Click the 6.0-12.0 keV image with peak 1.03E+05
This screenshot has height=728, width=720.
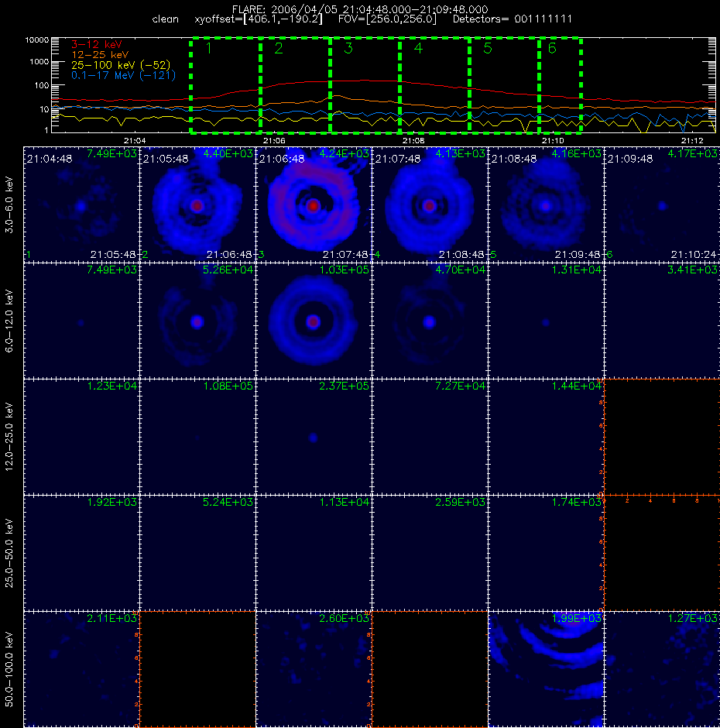tap(314, 321)
